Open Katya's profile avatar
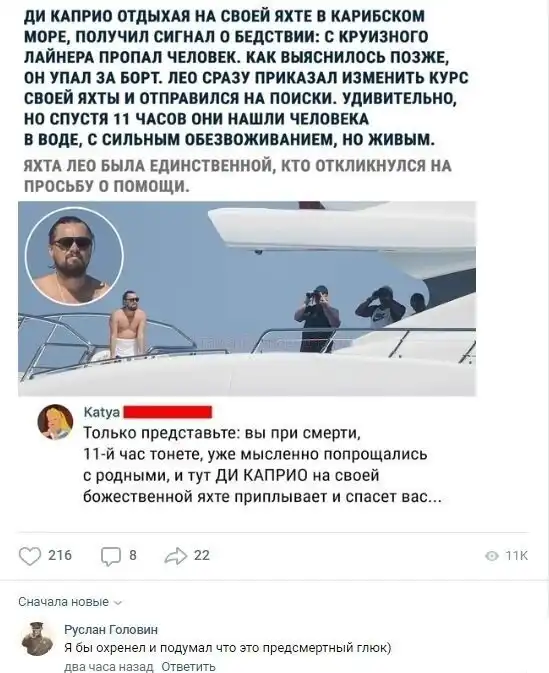 tap(55, 421)
